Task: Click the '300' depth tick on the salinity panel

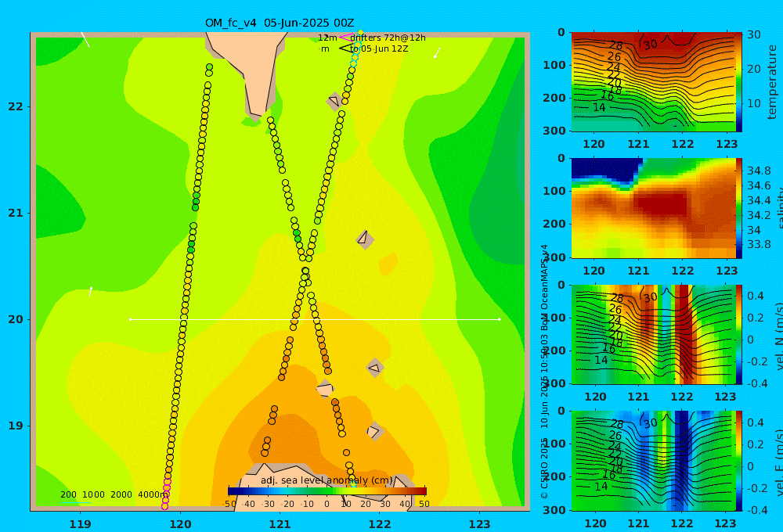Action: 554,257
